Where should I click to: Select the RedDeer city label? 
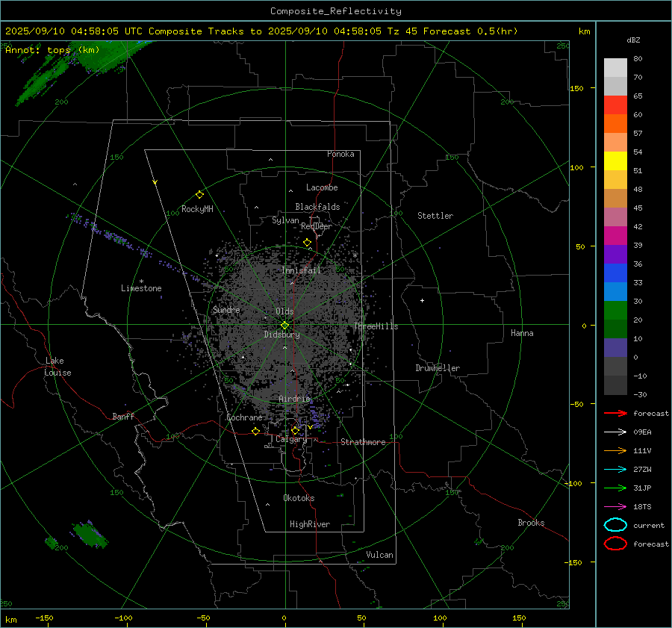[317, 226]
